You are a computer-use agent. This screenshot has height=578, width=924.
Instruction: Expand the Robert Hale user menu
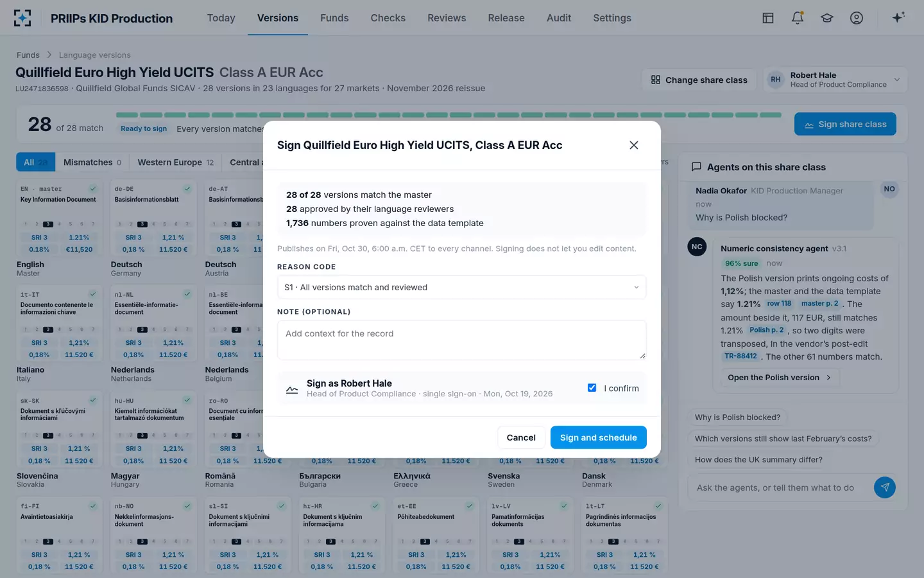[835, 80]
